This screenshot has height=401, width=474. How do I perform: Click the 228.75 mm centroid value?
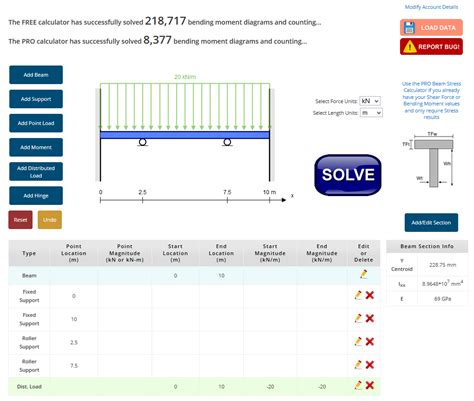(444, 266)
